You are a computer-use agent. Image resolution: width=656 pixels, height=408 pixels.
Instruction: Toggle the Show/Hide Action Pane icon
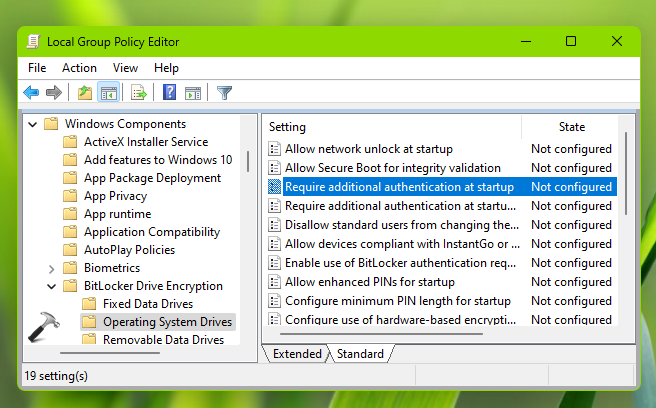[192, 93]
